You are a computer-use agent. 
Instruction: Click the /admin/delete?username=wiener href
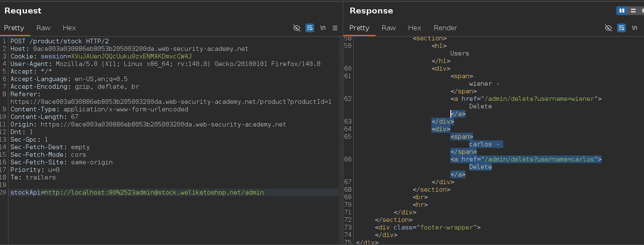(540, 99)
